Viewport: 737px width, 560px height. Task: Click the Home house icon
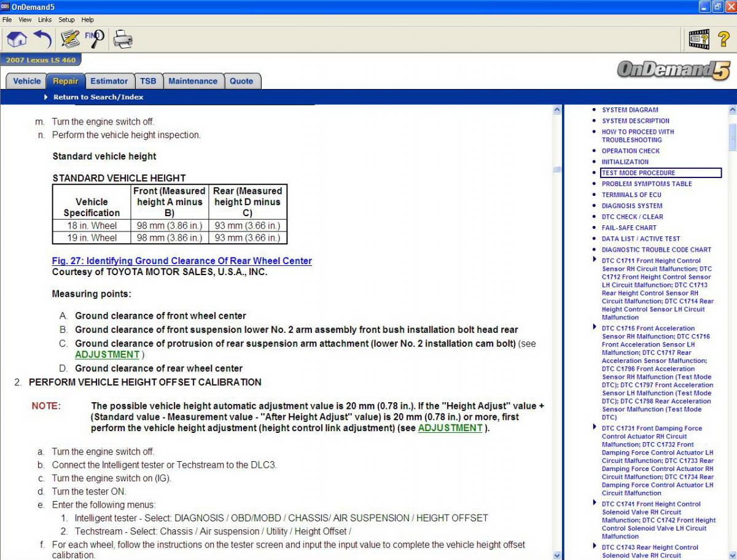(x=17, y=39)
